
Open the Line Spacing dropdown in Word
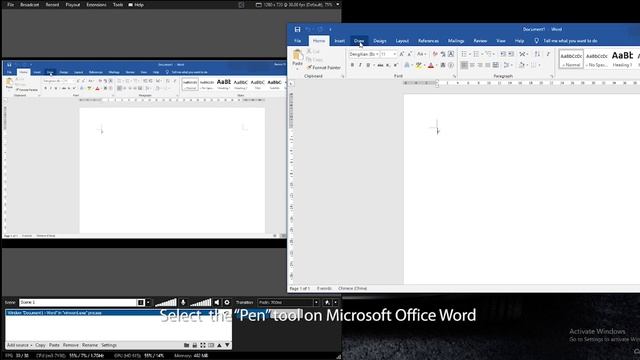(x=508, y=65)
